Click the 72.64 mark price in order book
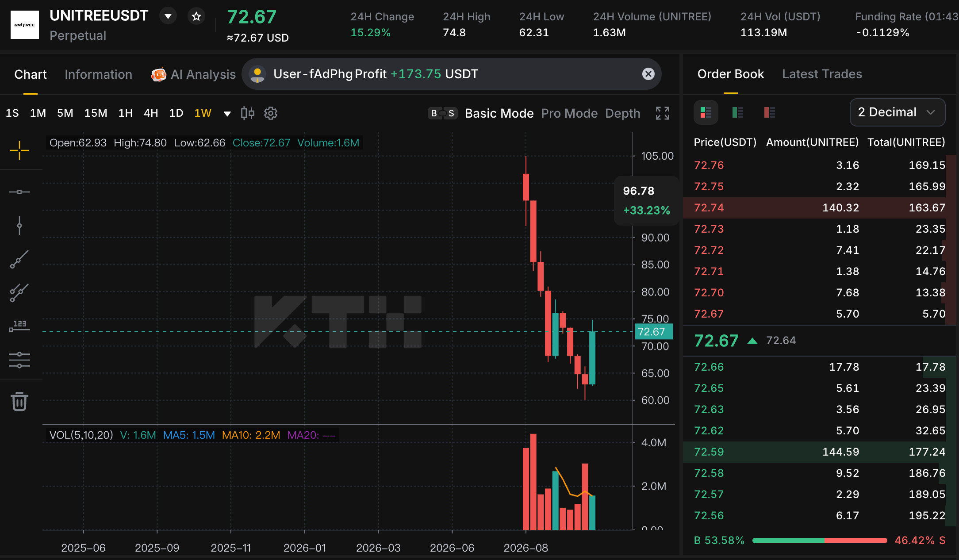Image resolution: width=959 pixels, height=560 pixels. (781, 340)
